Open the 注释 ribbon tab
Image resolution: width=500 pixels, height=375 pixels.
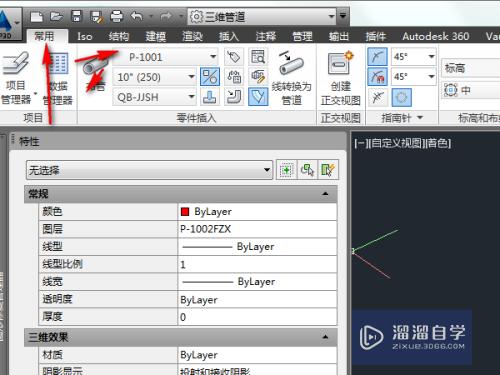tap(265, 36)
